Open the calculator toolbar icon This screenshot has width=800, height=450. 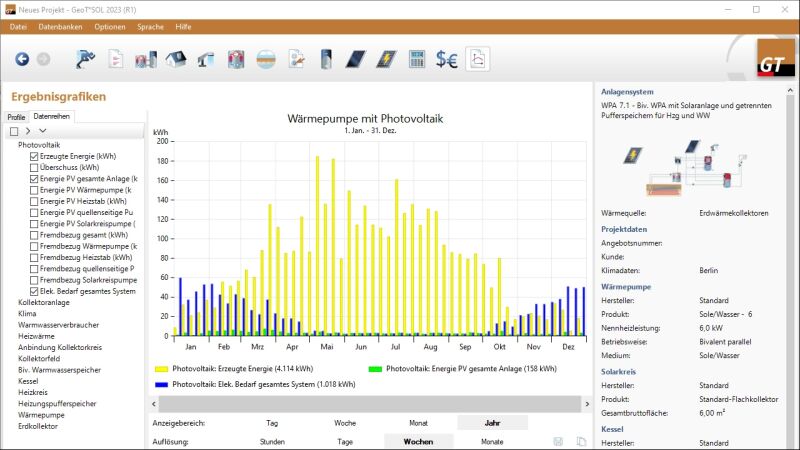coord(417,59)
